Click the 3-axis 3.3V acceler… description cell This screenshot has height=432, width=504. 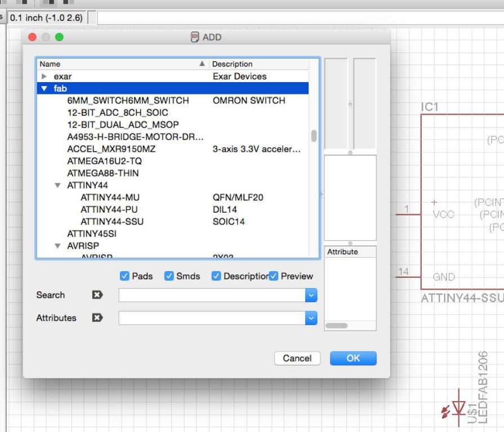tap(256, 149)
